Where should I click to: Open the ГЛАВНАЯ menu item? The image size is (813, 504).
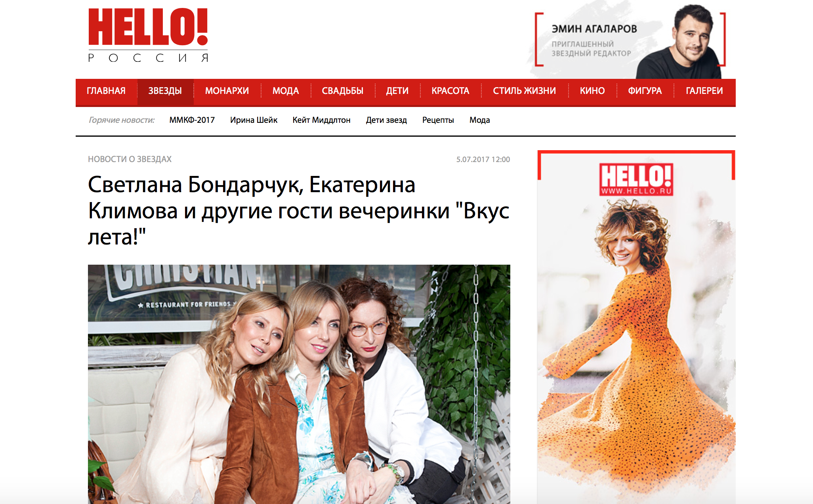click(106, 91)
